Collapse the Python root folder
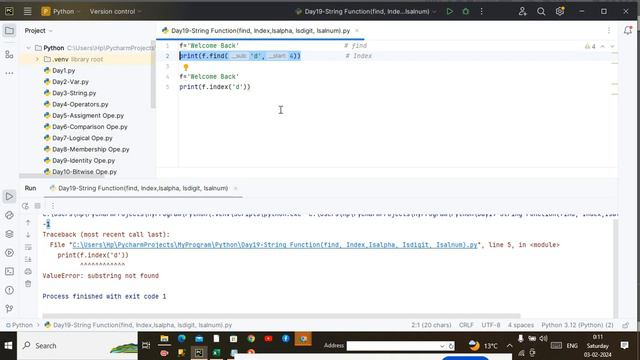Viewport: 640px width, 360px height. (x=29, y=48)
